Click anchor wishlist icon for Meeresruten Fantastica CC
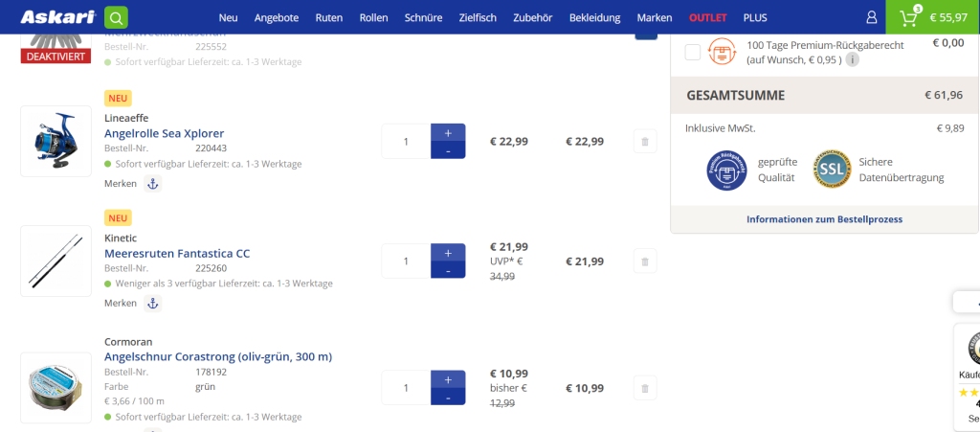This screenshot has height=432, width=980. point(153,303)
